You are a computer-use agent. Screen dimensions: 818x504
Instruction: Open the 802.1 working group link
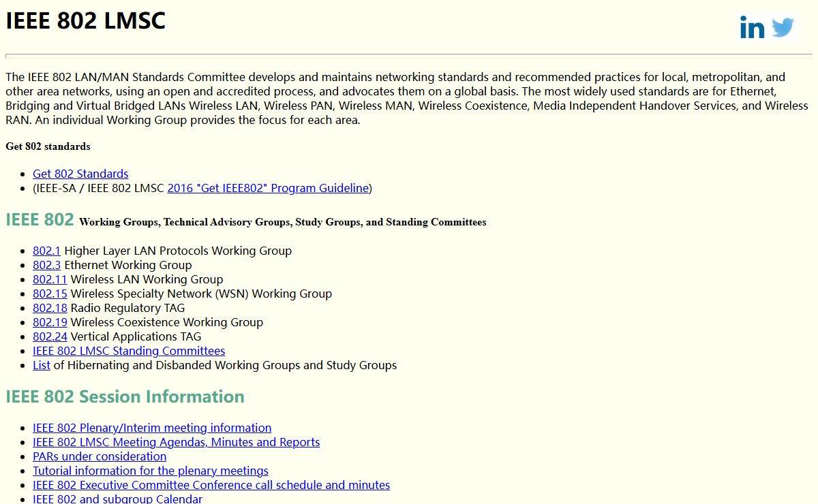coord(46,251)
